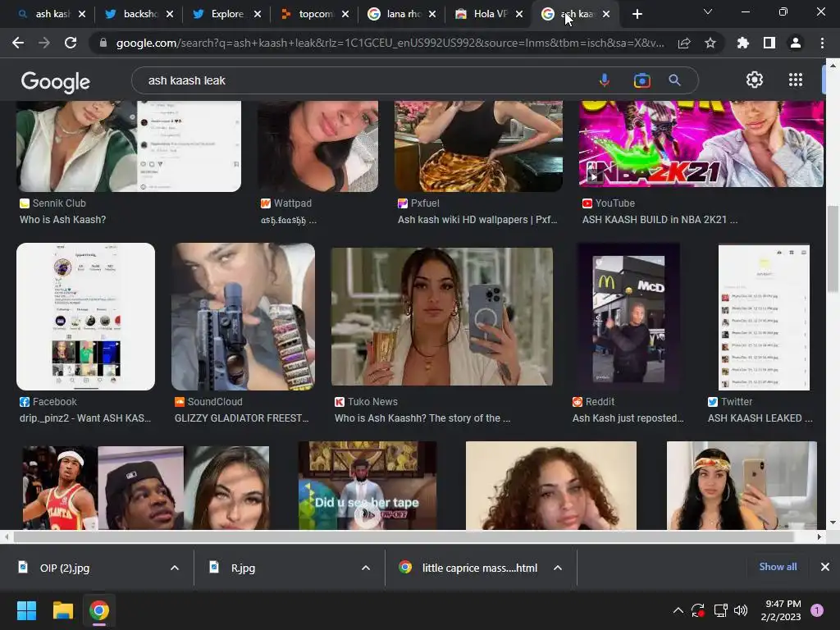Reload the current page
This screenshot has height=630, width=840.
(x=71, y=43)
